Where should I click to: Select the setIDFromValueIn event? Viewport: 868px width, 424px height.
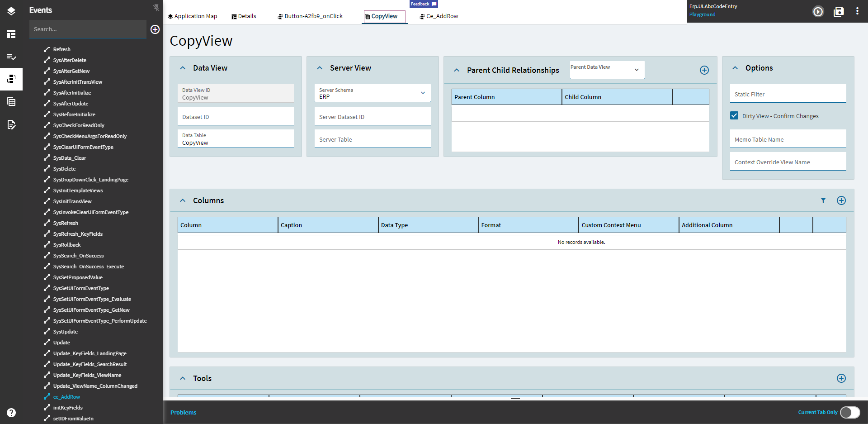click(x=73, y=419)
